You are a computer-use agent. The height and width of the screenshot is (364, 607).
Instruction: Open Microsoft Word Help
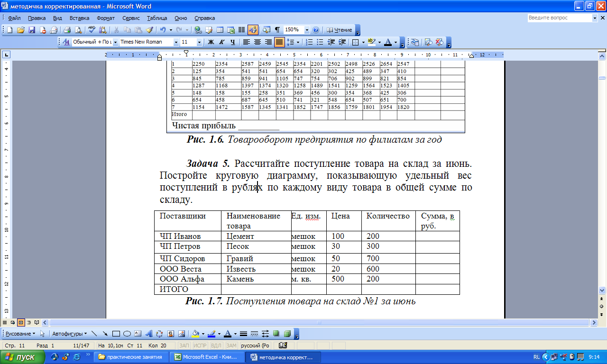[316, 29]
